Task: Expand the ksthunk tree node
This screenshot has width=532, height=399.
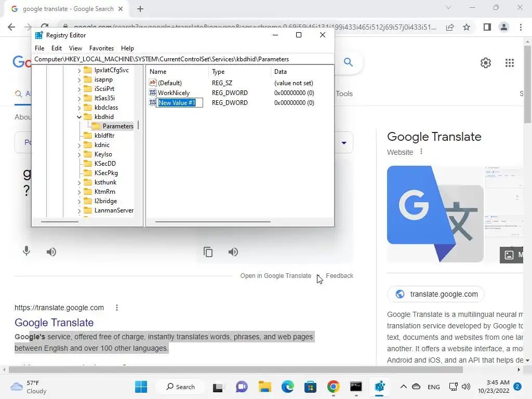Action: [x=79, y=182]
